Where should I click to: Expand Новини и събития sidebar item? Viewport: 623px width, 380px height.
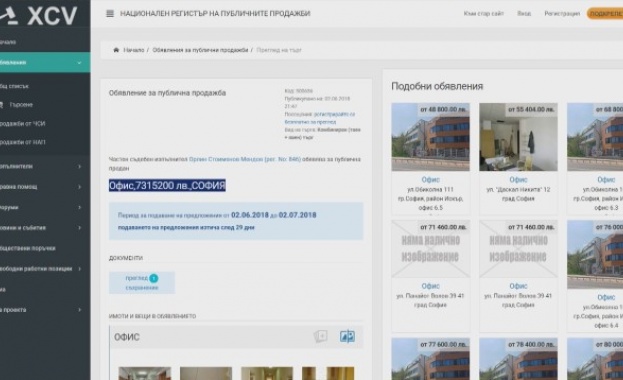pos(79,228)
